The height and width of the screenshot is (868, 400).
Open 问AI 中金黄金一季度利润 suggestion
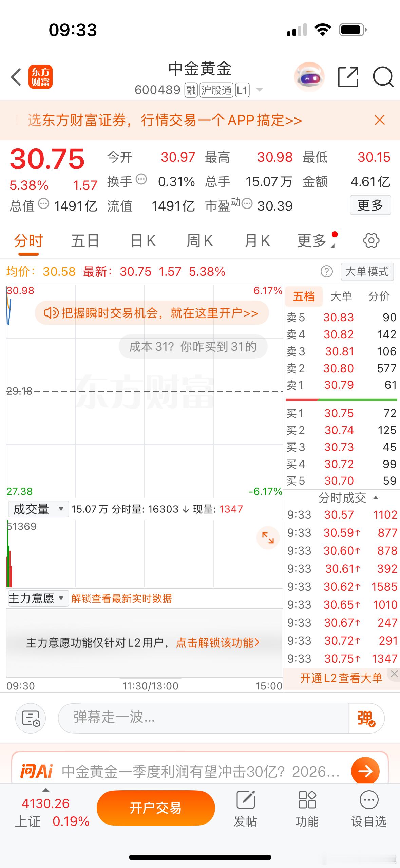(201, 772)
